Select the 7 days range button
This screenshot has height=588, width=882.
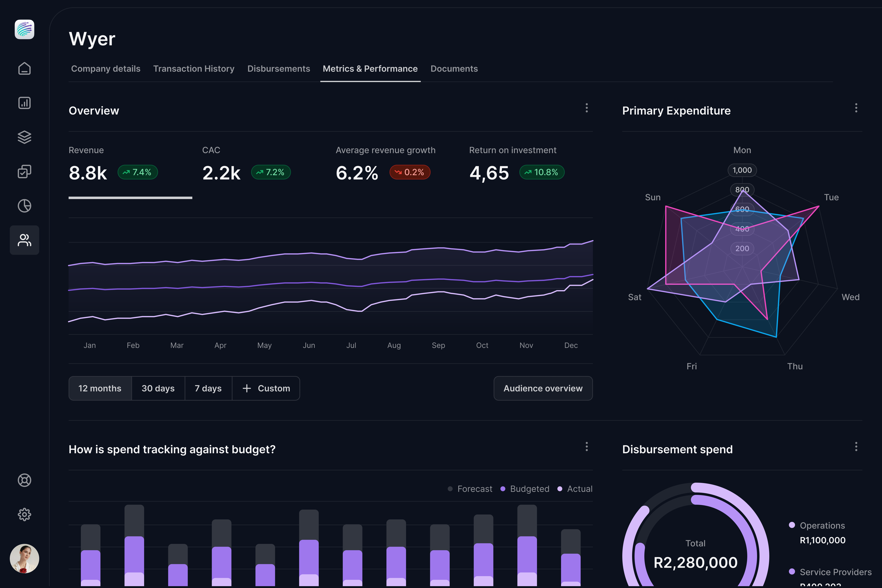click(208, 389)
